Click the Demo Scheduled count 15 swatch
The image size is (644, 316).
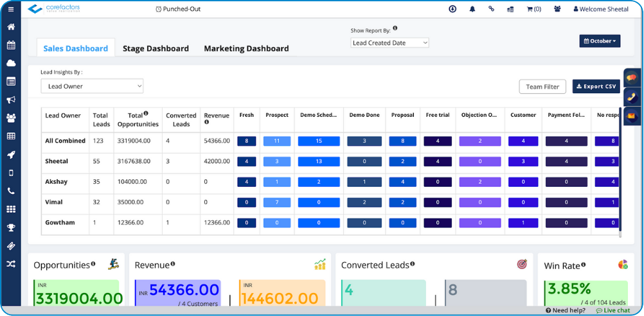[x=318, y=141]
